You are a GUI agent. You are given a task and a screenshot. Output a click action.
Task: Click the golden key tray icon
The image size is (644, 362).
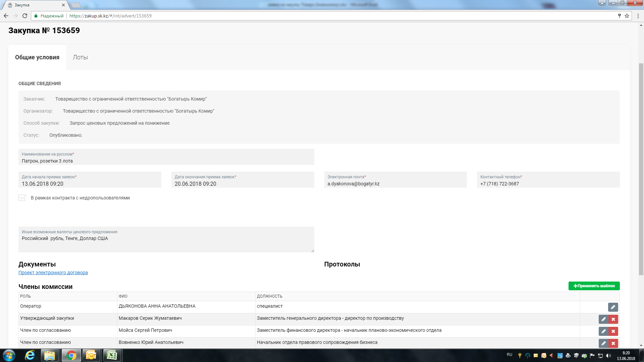click(x=520, y=356)
